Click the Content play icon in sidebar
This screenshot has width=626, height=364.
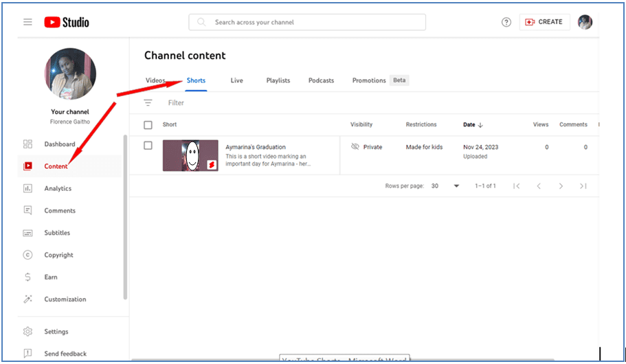tap(27, 166)
